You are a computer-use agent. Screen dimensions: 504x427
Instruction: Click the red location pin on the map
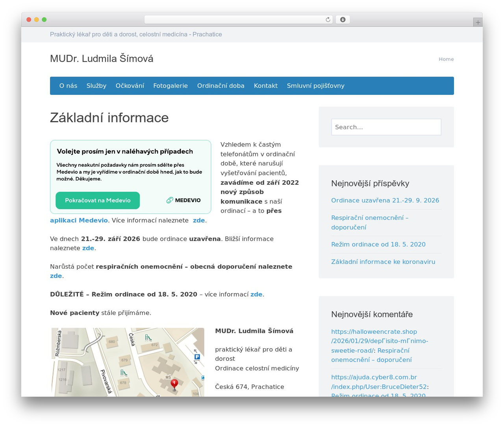pyautogui.click(x=174, y=384)
